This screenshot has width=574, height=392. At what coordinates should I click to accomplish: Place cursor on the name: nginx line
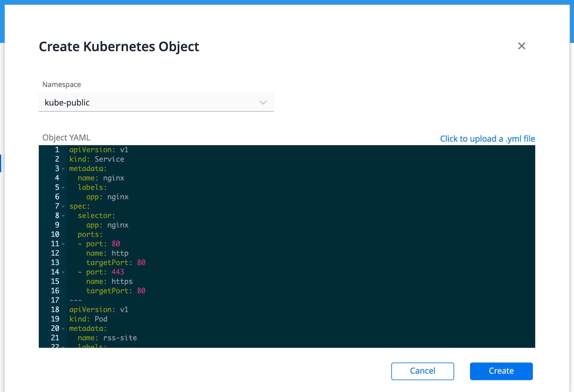(101, 178)
